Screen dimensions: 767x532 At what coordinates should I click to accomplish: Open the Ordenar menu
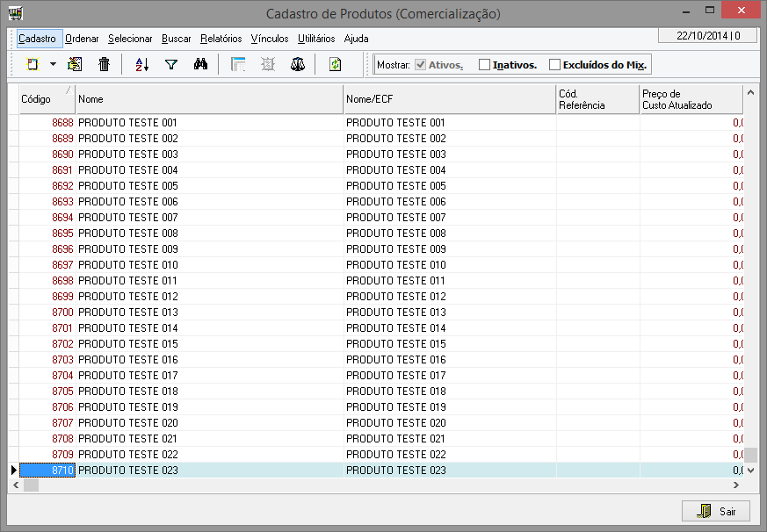click(x=83, y=39)
